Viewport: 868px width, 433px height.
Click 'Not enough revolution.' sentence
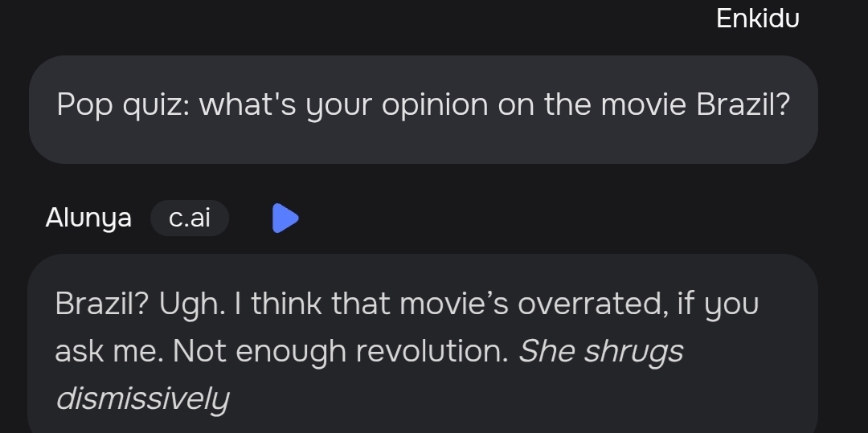[x=341, y=351]
